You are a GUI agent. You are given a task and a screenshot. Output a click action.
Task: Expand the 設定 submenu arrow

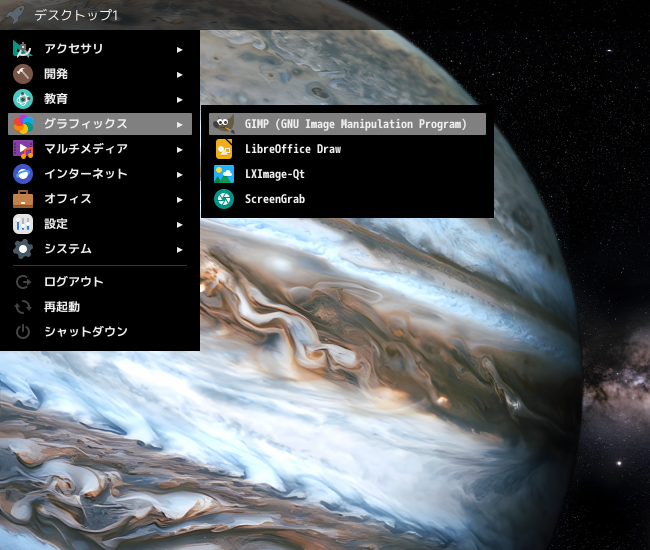tap(179, 225)
